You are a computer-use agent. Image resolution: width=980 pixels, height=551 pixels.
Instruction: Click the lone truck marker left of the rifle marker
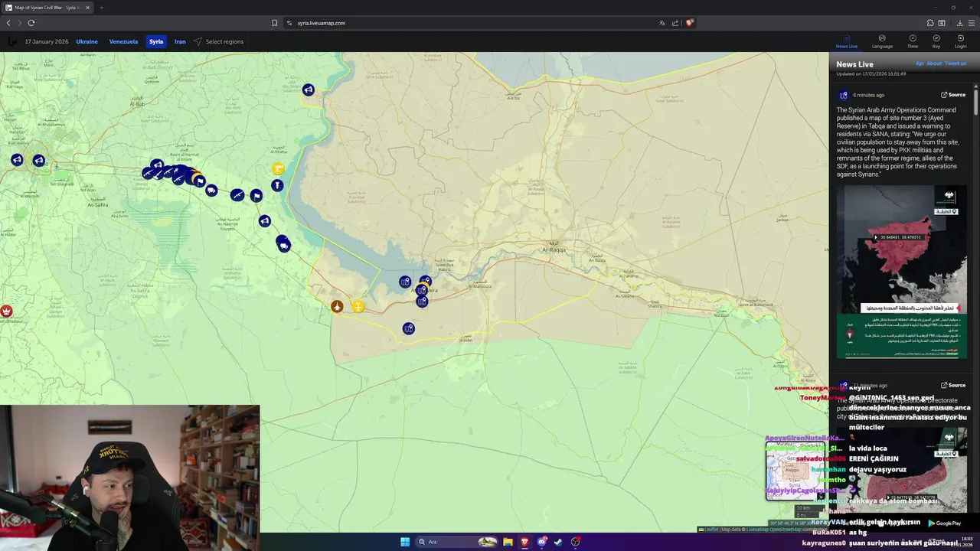(211, 190)
